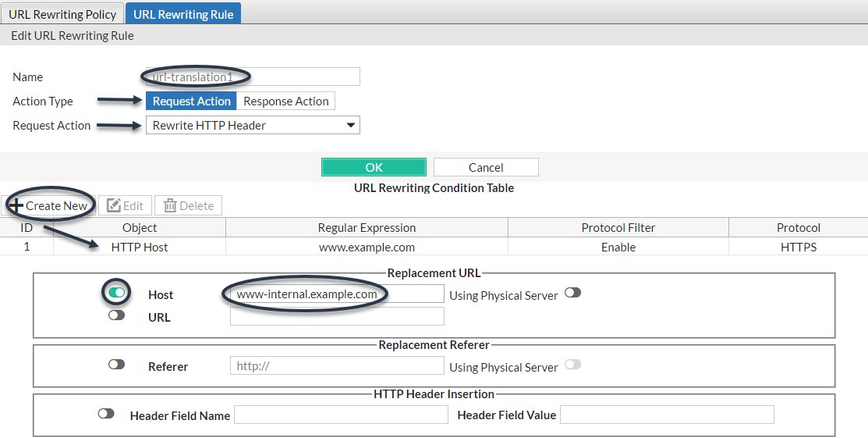Select the URL Rewriting Rule tab
The width and height of the screenshot is (868, 438).
[x=183, y=14]
